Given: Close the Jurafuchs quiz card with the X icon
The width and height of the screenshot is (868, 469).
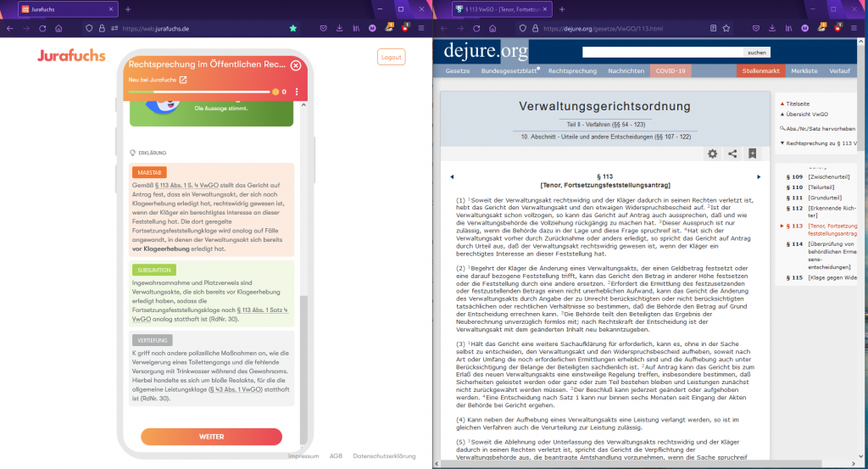Looking at the screenshot, I should click(x=296, y=65).
